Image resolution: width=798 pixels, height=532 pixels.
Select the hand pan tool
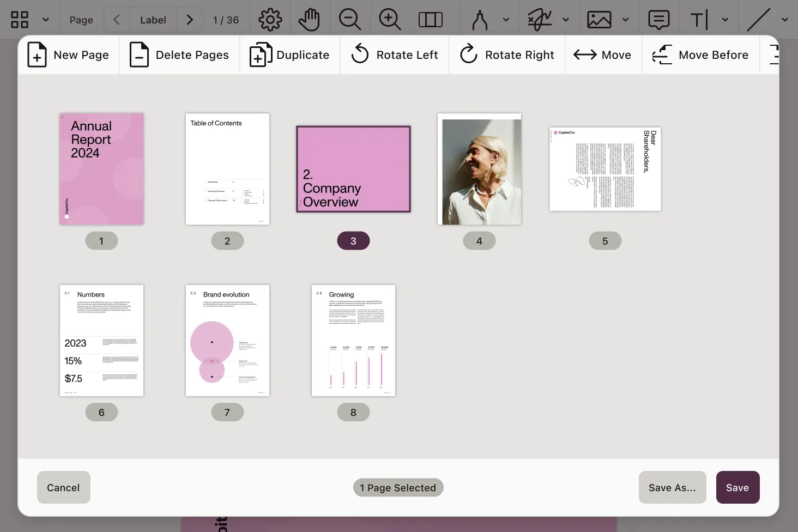click(x=309, y=19)
